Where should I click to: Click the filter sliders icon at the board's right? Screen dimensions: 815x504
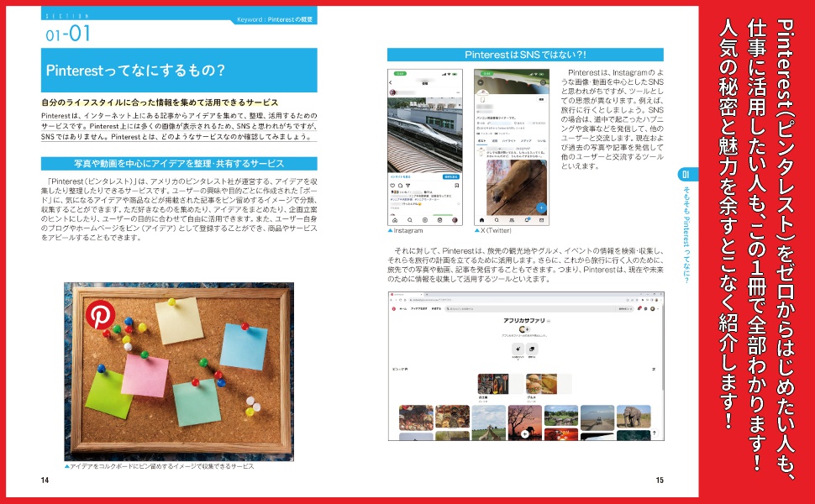[x=654, y=369]
